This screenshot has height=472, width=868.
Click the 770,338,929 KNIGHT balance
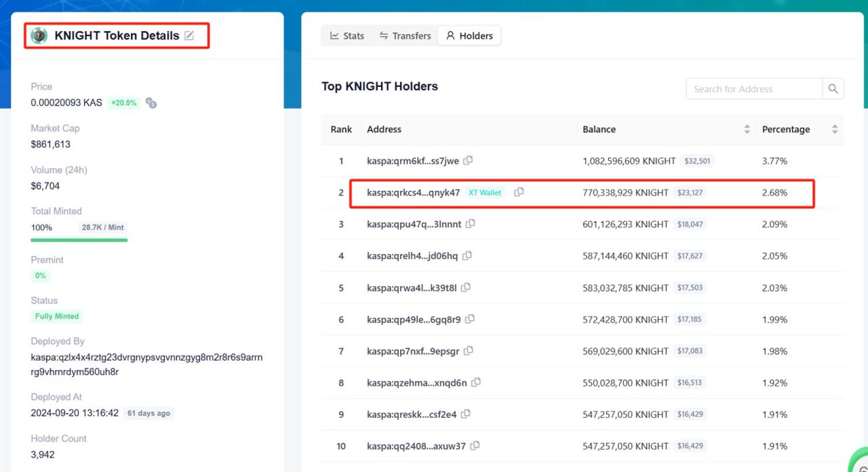point(626,193)
